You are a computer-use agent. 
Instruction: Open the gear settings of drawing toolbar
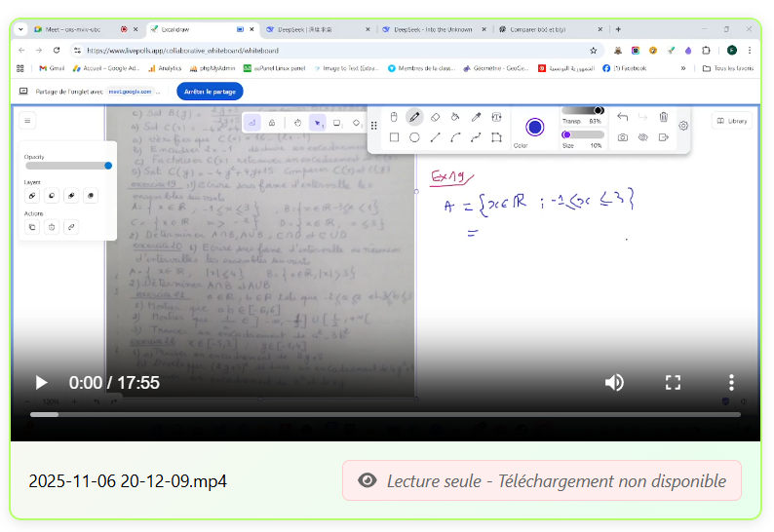(683, 125)
